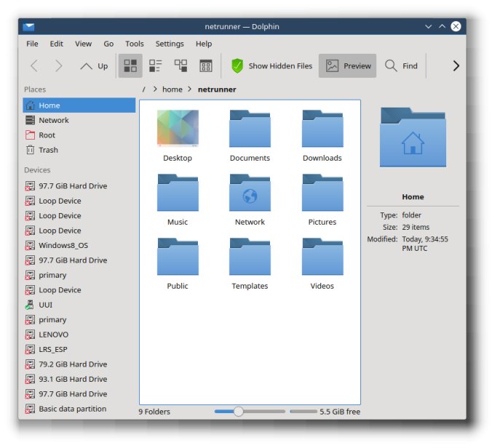Select the Windows8_OS device
Image resolution: width=495 pixels, height=448 pixels.
63,245
